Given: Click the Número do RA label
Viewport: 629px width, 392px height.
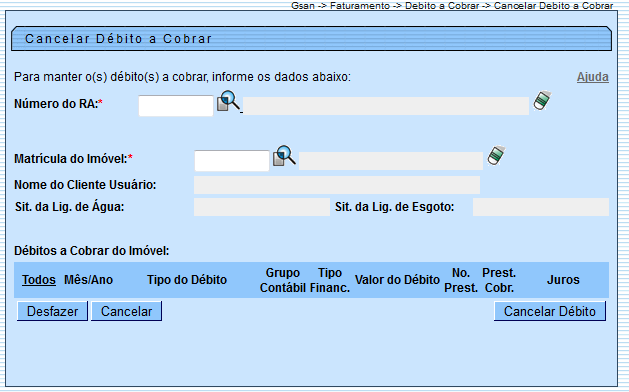Looking at the screenshot, I should [59, 104].
